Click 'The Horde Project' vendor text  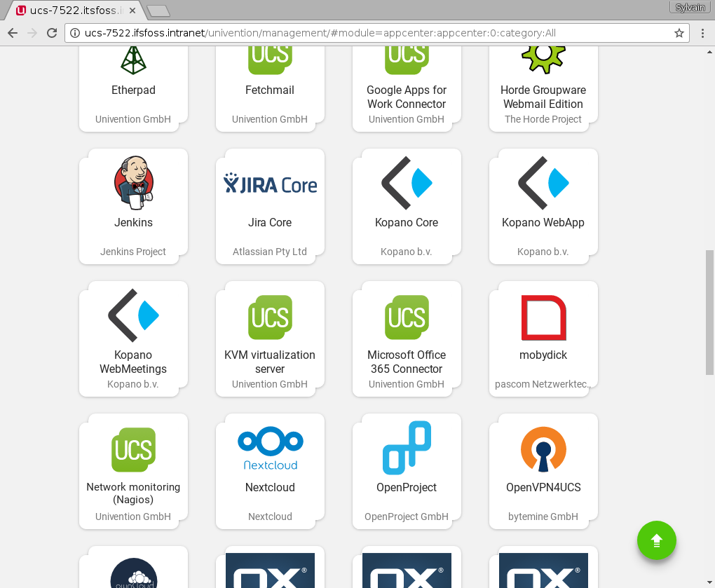point(543,119)
